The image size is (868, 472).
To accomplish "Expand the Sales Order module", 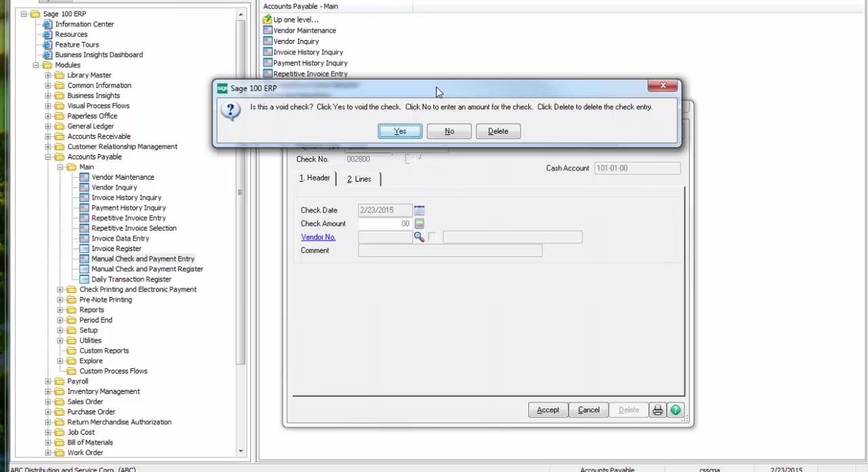I will pyautogui.click(x=48, y=401).
